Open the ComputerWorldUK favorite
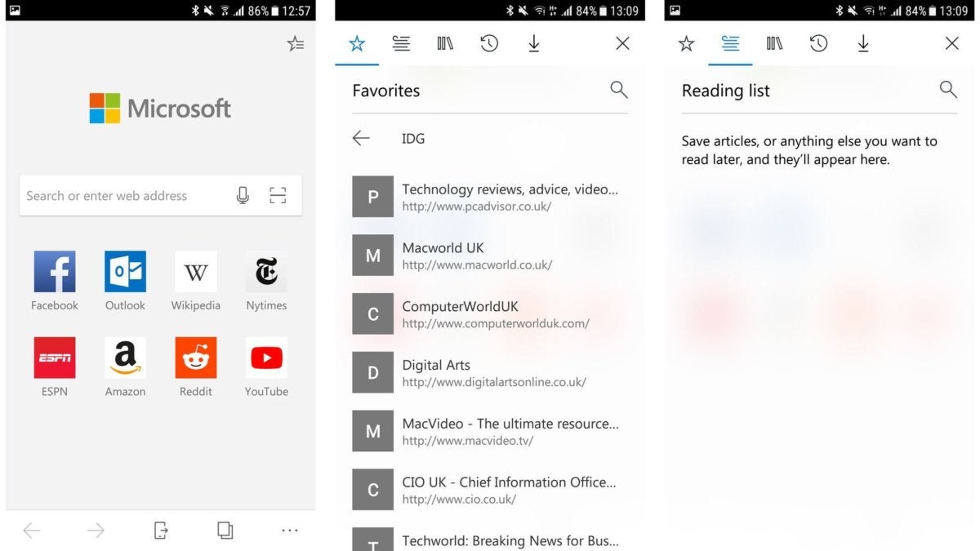Viewport: 980px width, 551px height. (490, 314)
